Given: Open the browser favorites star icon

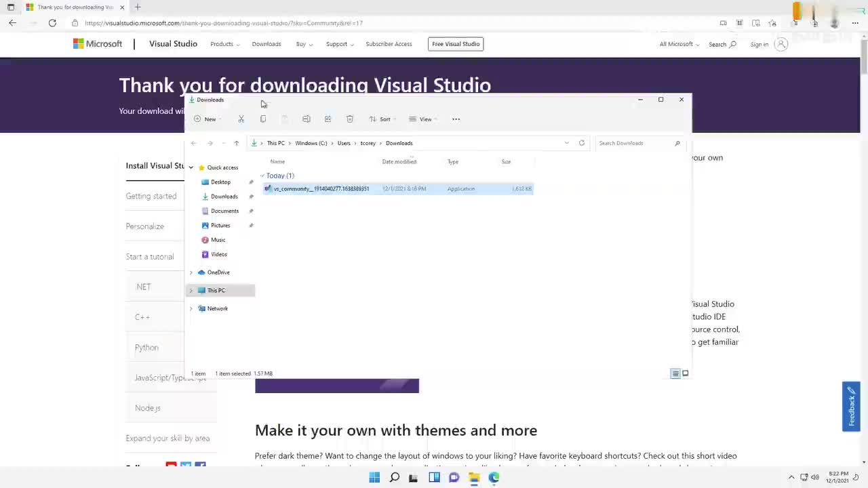Looking at the screenshot, I should pos(772,23).
